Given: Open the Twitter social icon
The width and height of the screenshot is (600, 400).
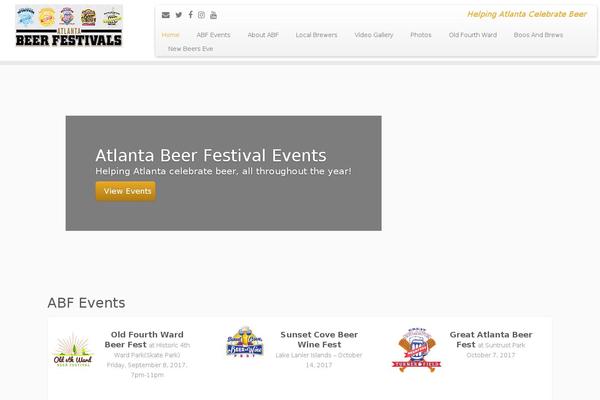Looking at the screenshot, I should (179, 15).
